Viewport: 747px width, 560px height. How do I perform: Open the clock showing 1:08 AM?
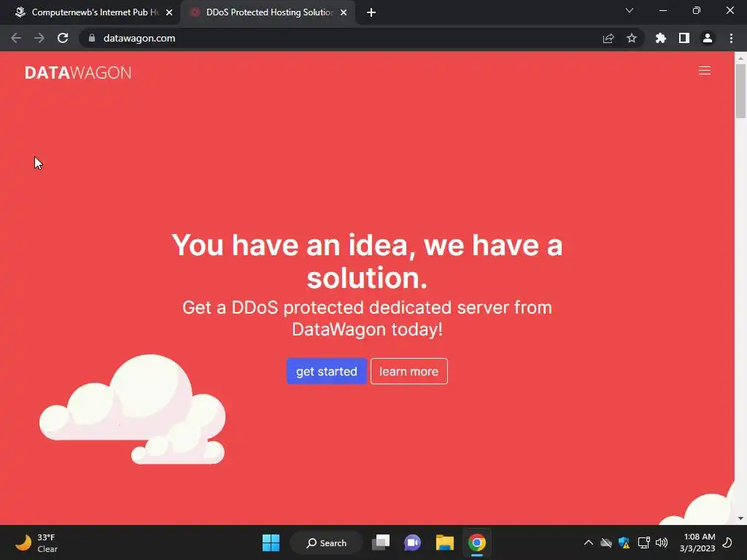tap(697, 542)
